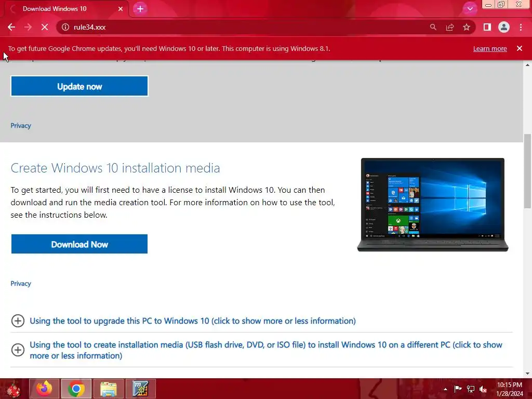Click the Download Now button
The height and width of the screenshot is (399, 532).
pos(79,244)
